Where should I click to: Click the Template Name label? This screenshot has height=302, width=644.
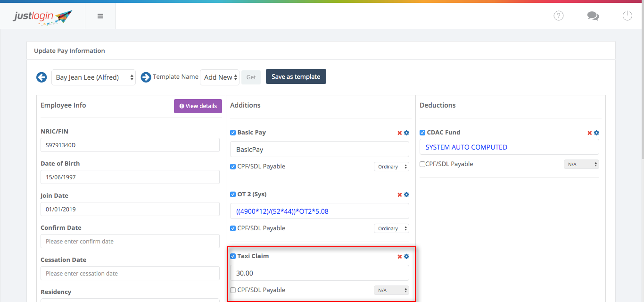tap(175, 76)
